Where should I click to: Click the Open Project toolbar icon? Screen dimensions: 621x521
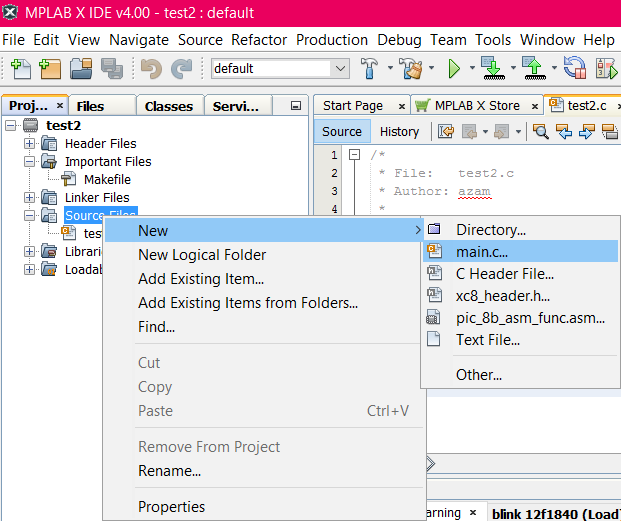coord(81,68)
